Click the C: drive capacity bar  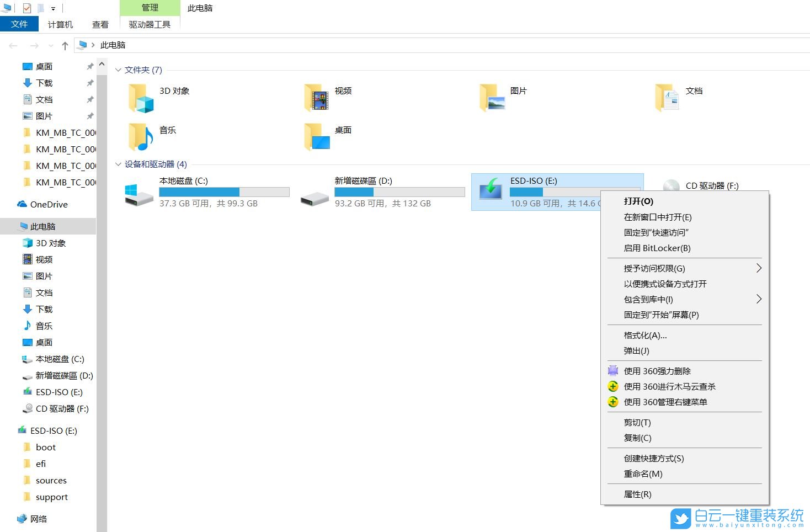tap(224, 191)
